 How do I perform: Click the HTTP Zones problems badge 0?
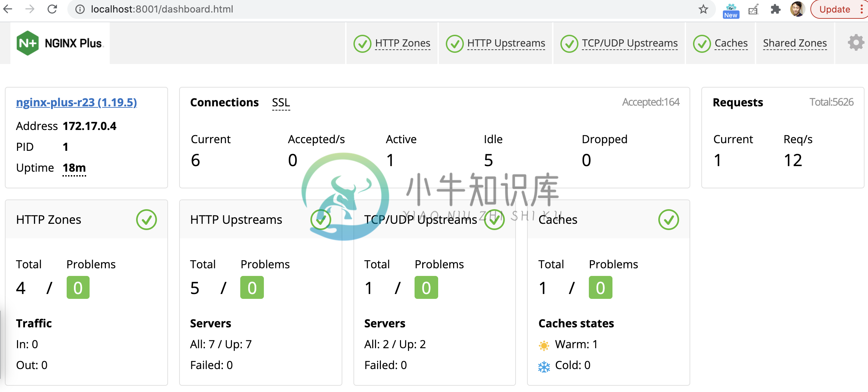coord(78,288)
